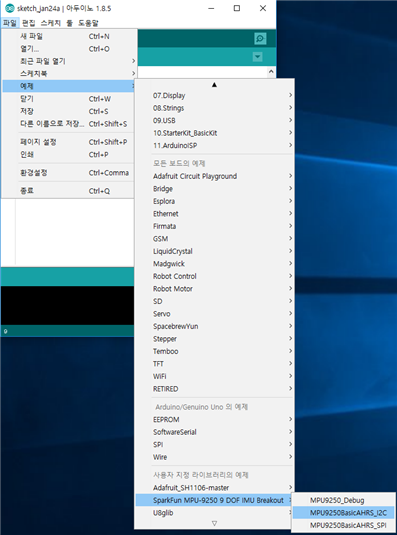The image size is (397, 535).
Task: Open SPI examples submenu
Action: tap(214, 444)
